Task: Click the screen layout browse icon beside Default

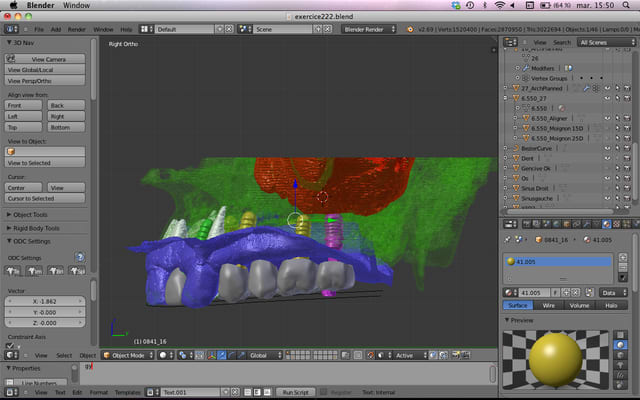Action: [x=146, y=29]
